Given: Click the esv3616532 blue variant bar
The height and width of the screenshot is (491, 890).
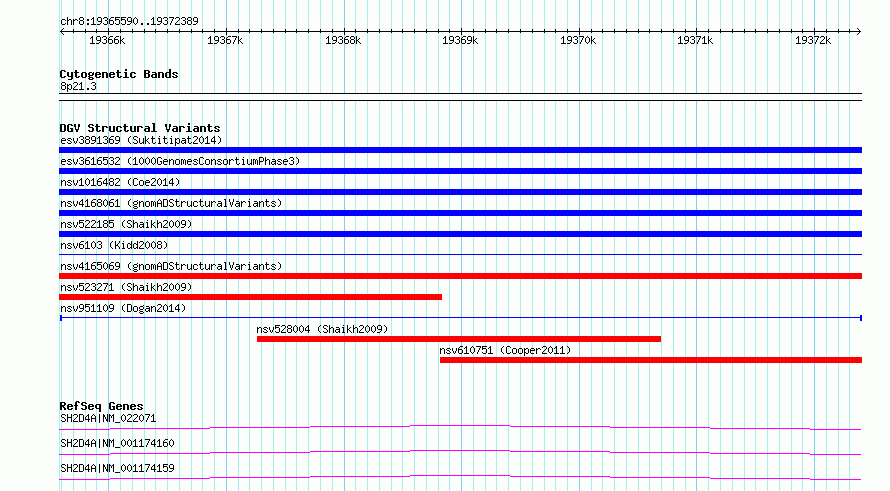Looking at the screenshot, I should [x=460, y=171].
